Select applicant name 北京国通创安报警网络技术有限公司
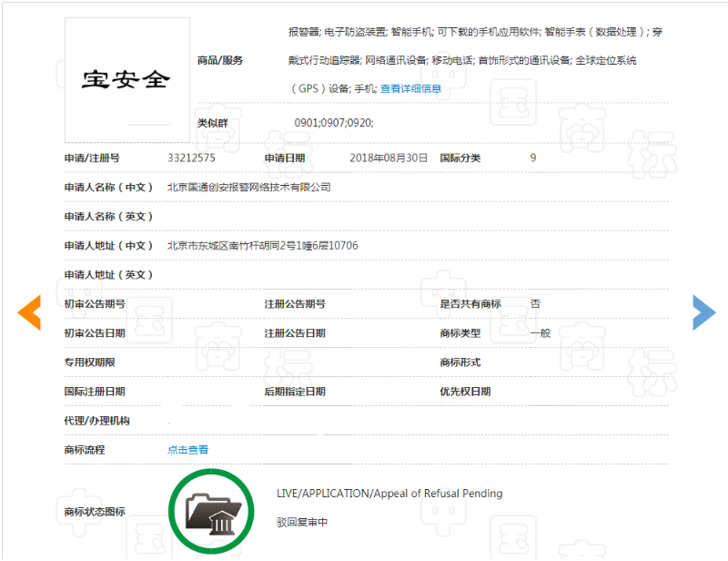This screenshot has width=728, height=561. point(248,188)
